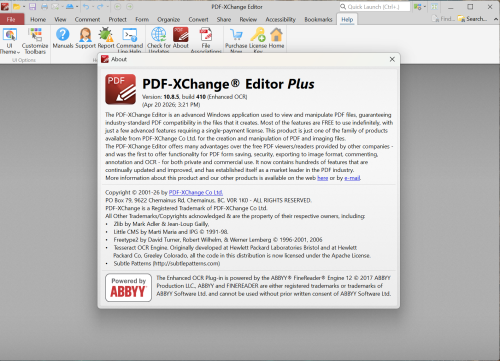Viewport: 500px width, 361px height.
Task: Collapse the ribbon with chevron arrow
Action: point(496,19)
